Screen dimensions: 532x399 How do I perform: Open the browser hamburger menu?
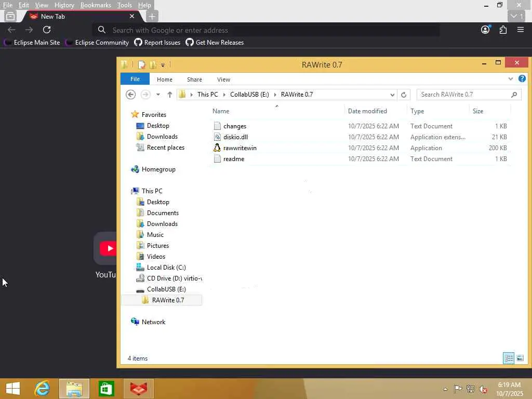(521, 30)
